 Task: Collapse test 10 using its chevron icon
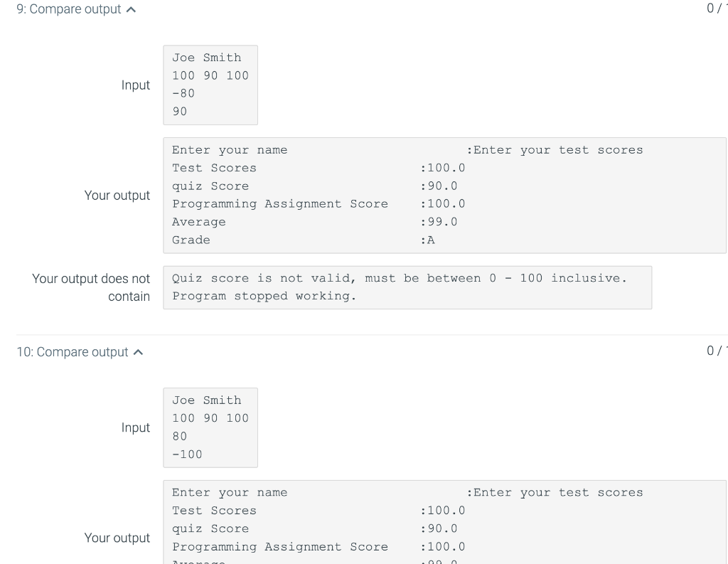[x=138, y=352]
